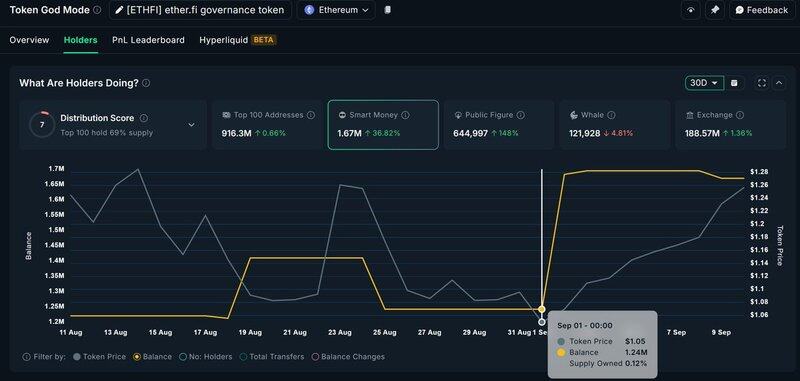Open the Ethereum chain dropdown
This screenshot has height=381, width=800.
pyautogui.click(x=336, y=10)
